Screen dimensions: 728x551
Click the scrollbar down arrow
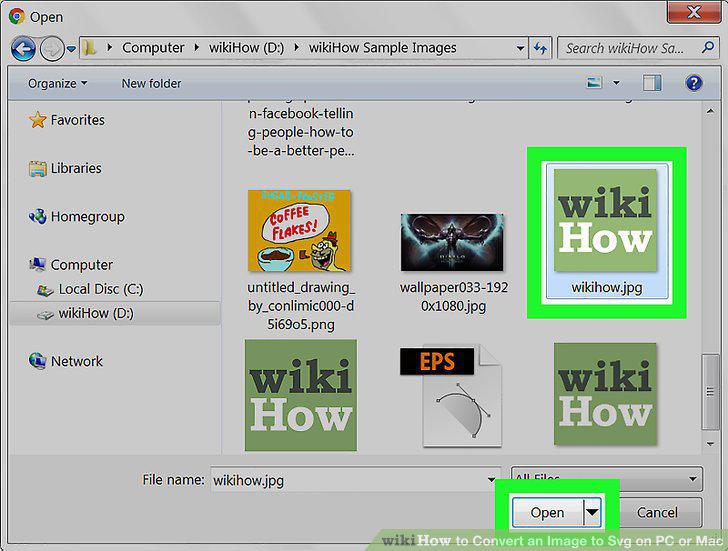(x=710, y=444)
